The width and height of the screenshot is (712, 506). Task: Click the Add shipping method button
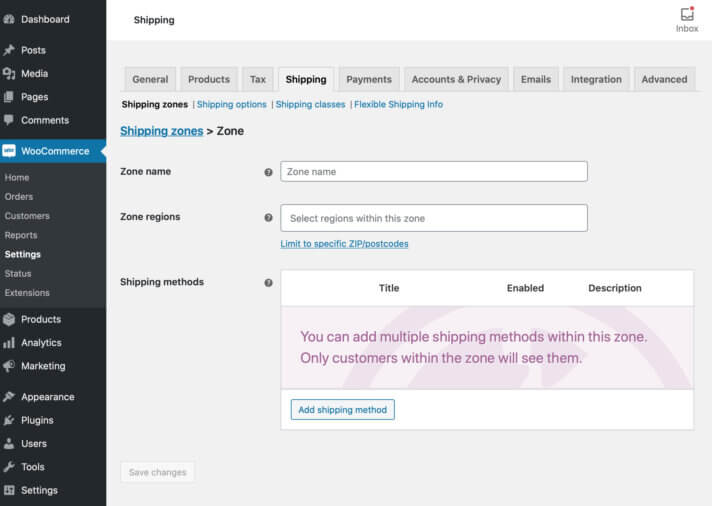click(x=343, y=410)
